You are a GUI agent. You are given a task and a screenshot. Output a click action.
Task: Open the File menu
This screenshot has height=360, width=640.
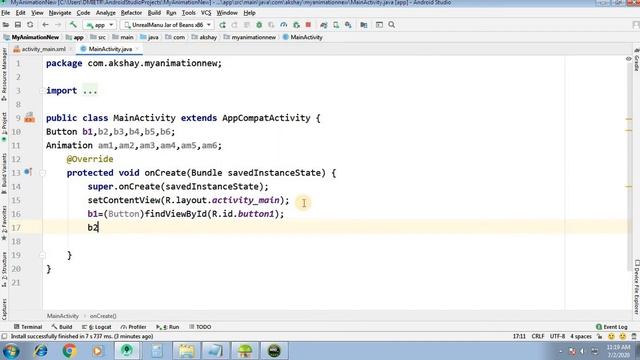coord(6,13)
